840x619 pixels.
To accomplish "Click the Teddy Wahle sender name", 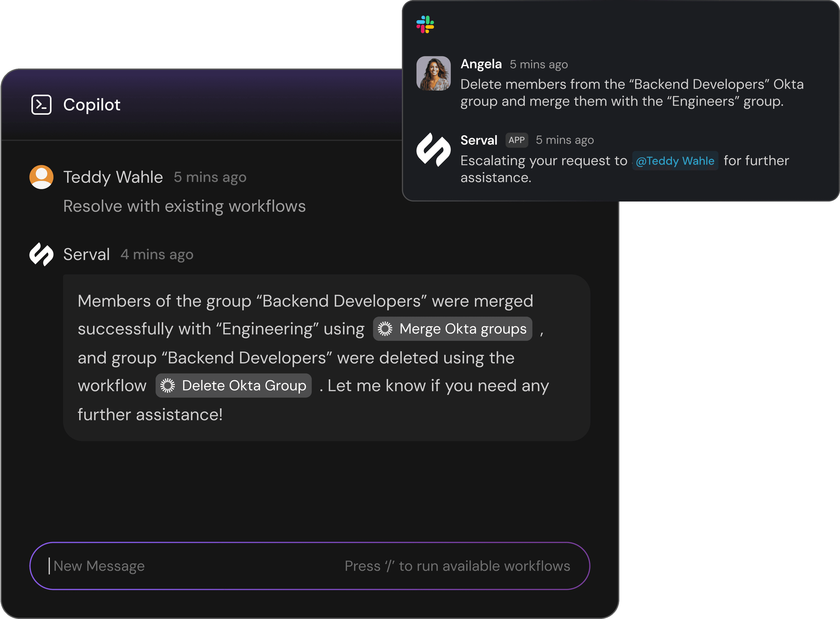I will (113, 177).
